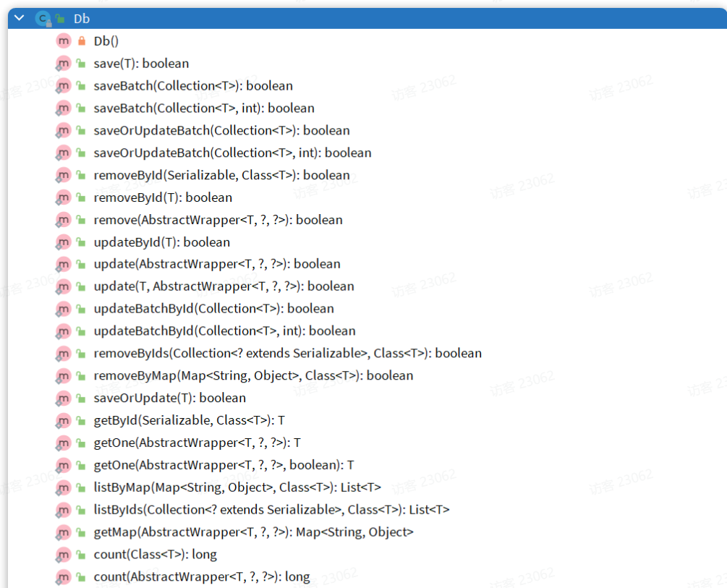
Task: Collapse the Db class node chevron
Action: [19, 19]
